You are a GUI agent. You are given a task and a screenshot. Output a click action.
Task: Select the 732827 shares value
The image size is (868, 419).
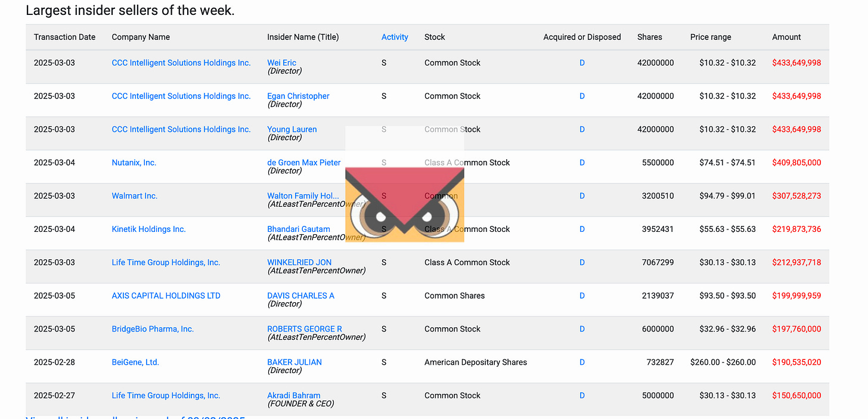[661, 362]
